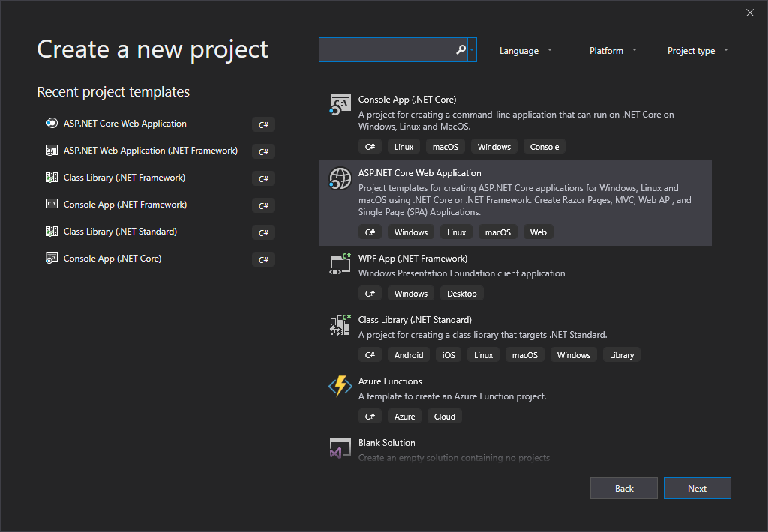Click the Azure Functions description text
This screenshot has height=532, width=768.
[x=452, y=396]
